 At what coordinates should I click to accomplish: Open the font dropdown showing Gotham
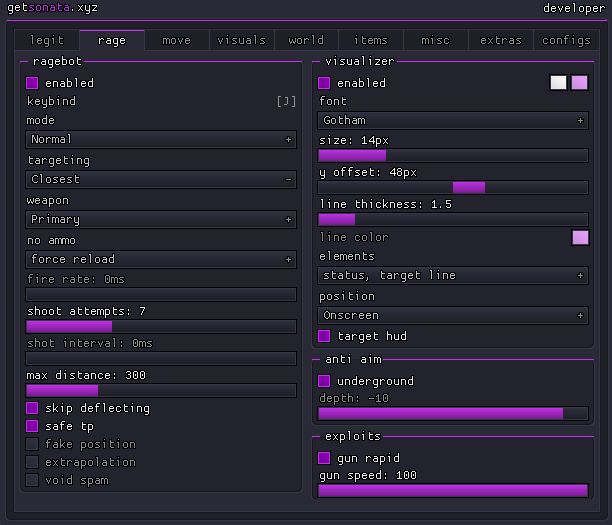453,120
